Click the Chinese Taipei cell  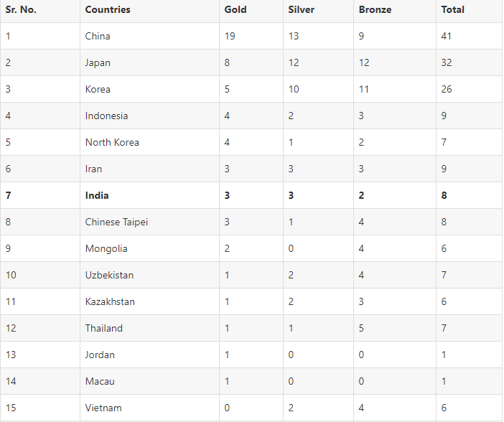point(116,222)
